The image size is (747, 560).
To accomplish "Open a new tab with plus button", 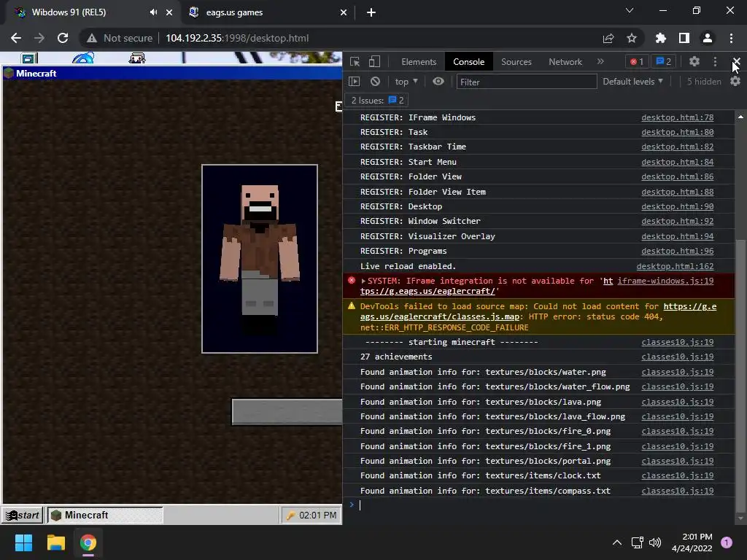I will pos(371,12).
